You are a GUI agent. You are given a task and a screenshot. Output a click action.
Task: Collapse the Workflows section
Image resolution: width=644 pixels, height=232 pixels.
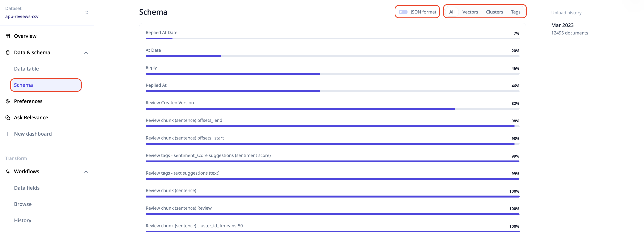point(86,172)
